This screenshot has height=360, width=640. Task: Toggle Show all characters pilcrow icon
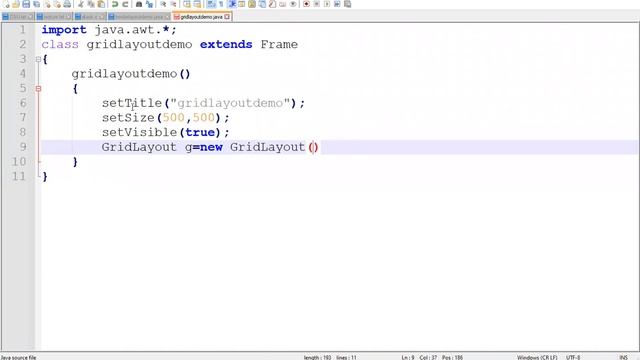tap(221, 4)
